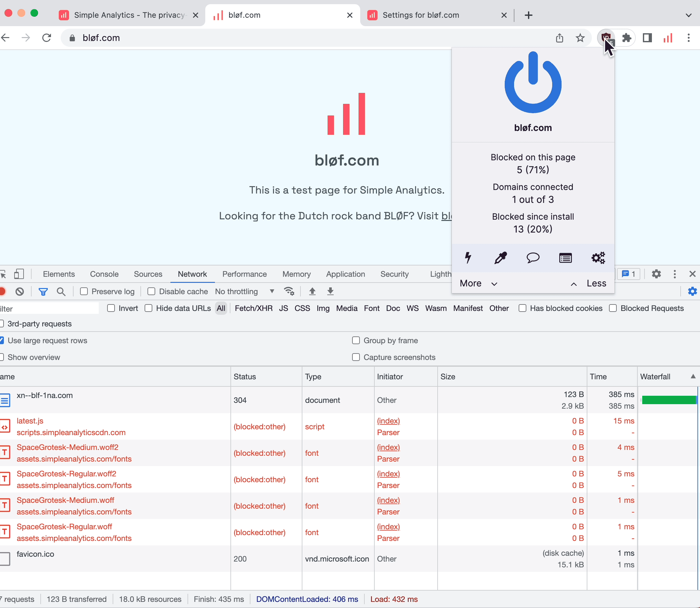700x608 pixels.
Task: Check Has blocked cookies
Action: tap(522, 308)
